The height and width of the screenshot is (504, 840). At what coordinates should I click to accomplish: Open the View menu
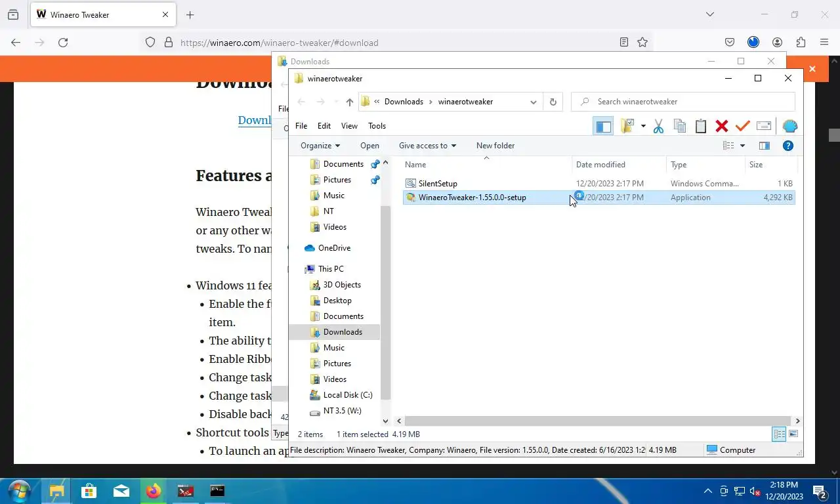(349, 126)
